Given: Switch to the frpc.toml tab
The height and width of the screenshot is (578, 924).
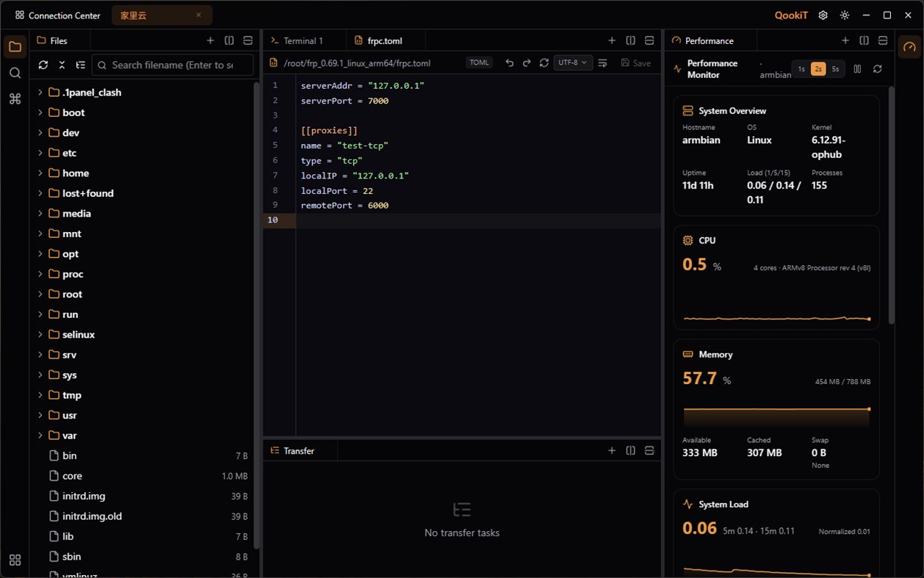Looking at the screenshot, I should pos(385,40).
